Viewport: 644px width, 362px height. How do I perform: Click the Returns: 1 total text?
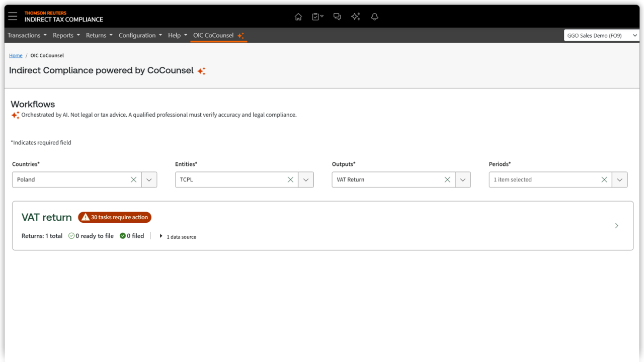click(42, 236)
